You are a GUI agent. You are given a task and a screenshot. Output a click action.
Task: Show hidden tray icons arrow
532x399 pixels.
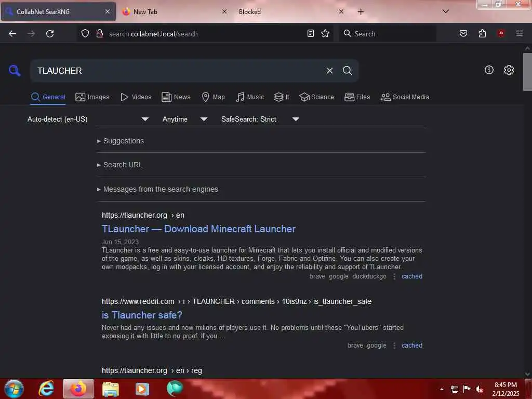(442, 389)
